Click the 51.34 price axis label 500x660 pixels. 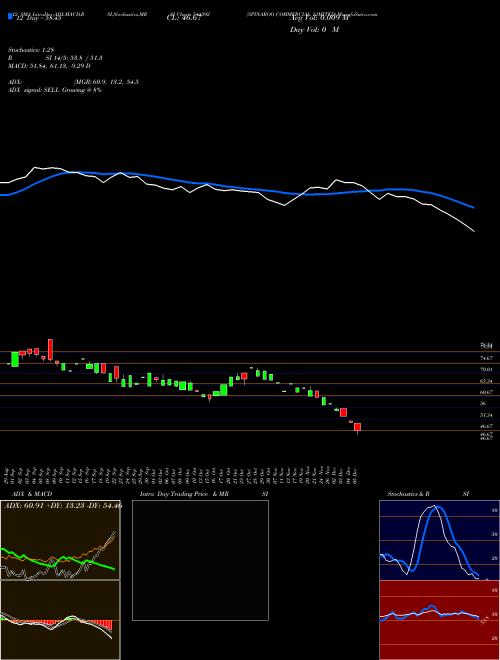click(487, 415)
